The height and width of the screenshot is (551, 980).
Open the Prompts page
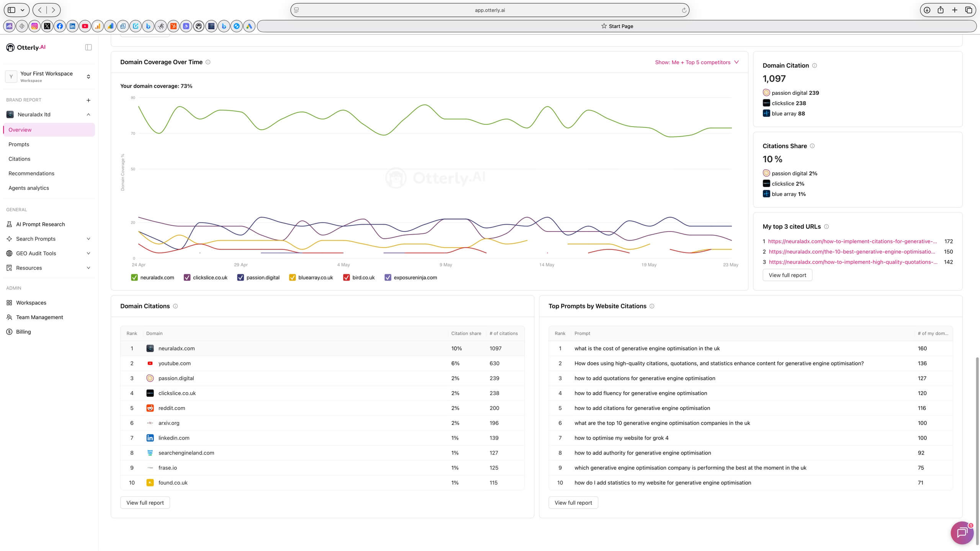click(x=19, y=144)
